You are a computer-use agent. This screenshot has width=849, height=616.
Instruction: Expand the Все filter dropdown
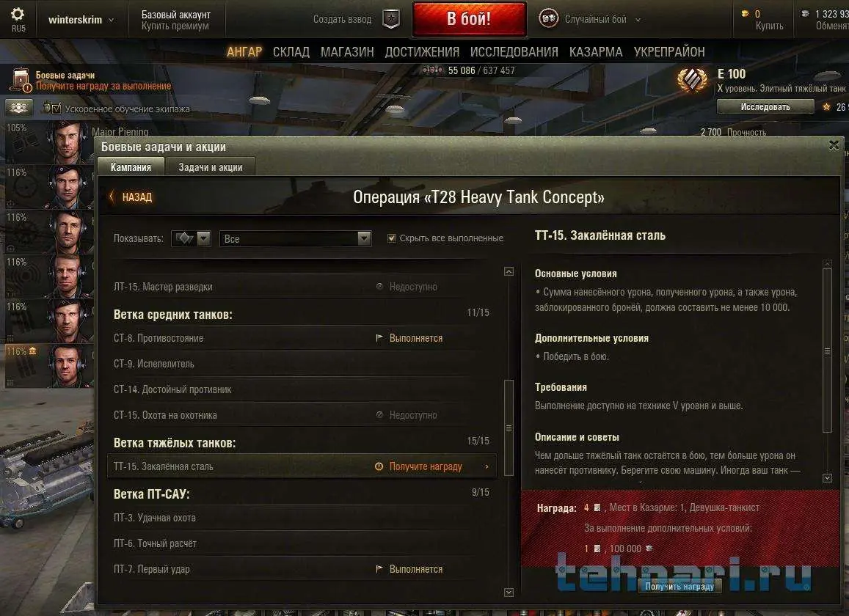pos(295,238)
